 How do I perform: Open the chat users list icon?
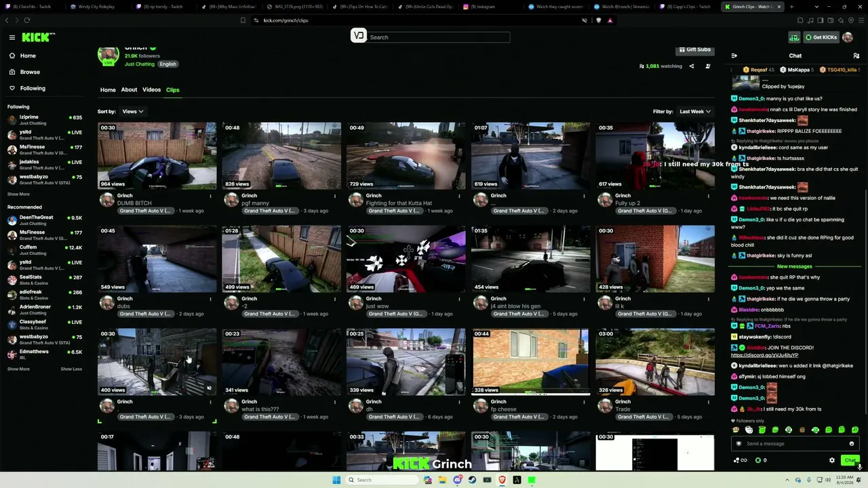click(856, 56)
